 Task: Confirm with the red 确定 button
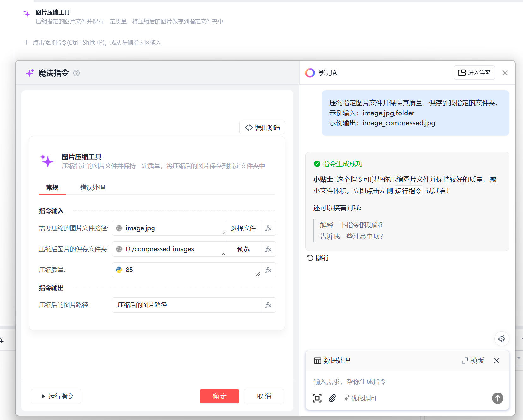pyautogui.click(x=219, y=396)
